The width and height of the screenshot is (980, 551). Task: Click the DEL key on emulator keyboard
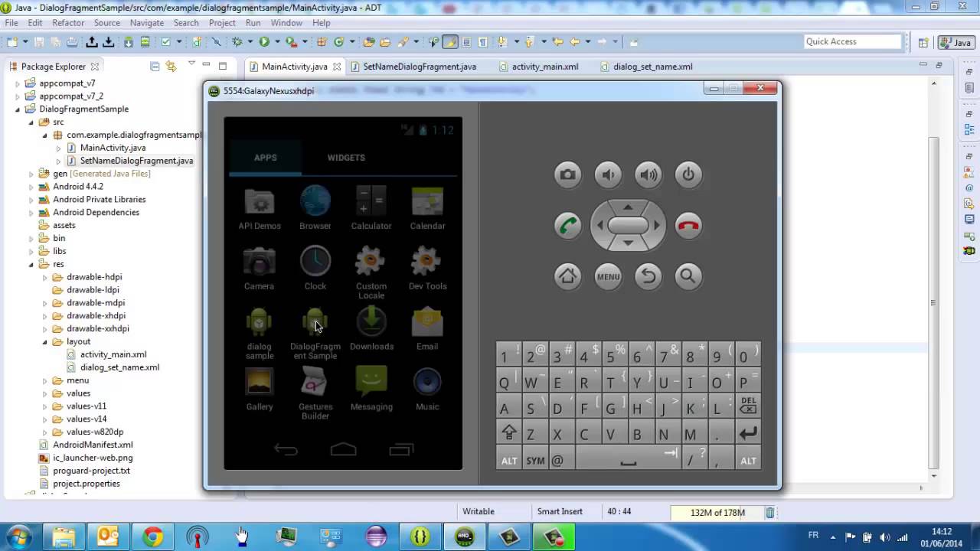(x=748, y=406)
